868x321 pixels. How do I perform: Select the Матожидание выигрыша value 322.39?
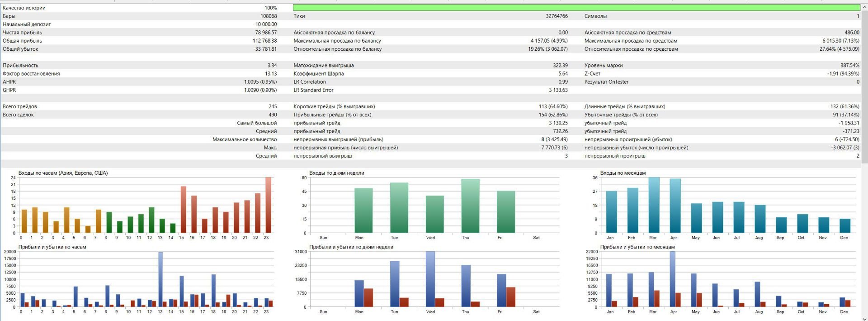coord(560,65)
